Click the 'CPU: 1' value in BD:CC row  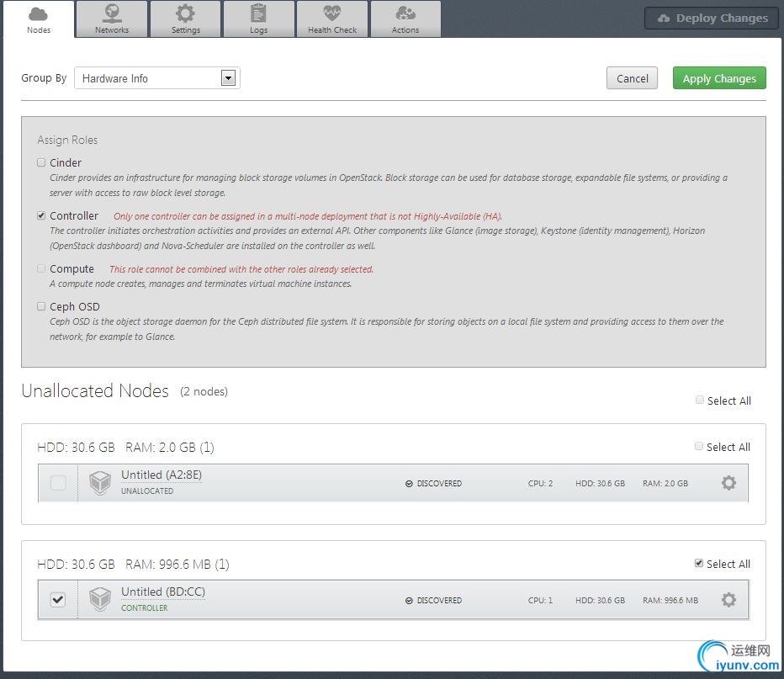[541, 601]
